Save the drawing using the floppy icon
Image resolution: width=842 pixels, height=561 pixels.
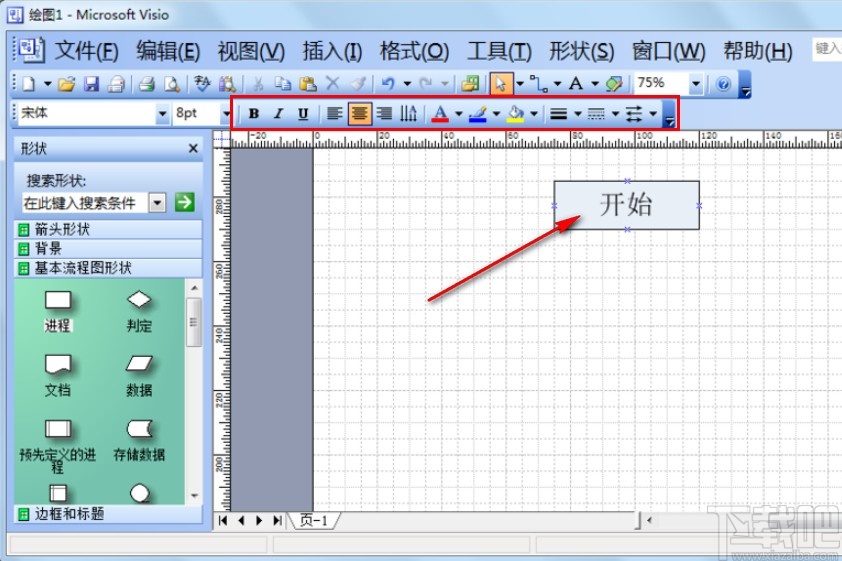click(91, 84)
